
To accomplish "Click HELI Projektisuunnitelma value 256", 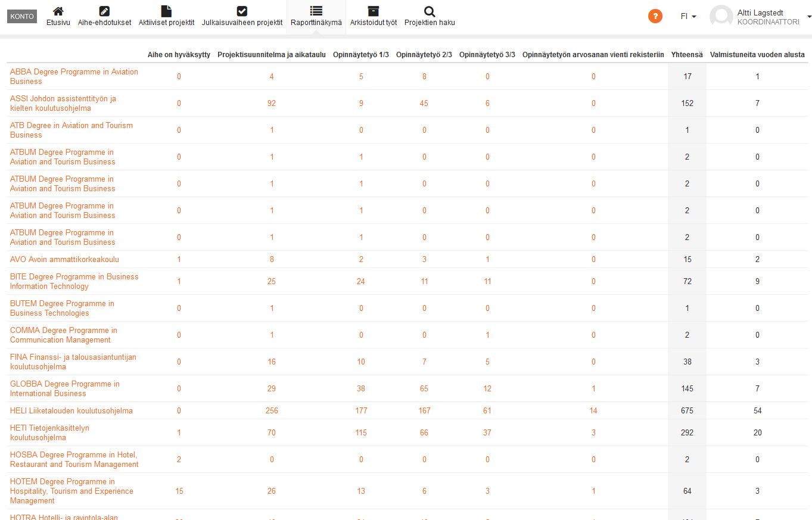I will (x=272, y=410).
